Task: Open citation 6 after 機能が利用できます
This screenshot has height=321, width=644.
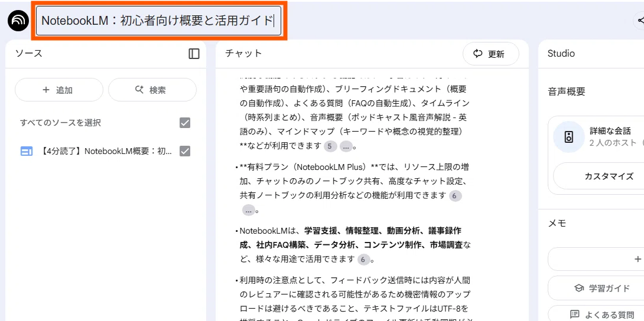Action: click(454, 196)
